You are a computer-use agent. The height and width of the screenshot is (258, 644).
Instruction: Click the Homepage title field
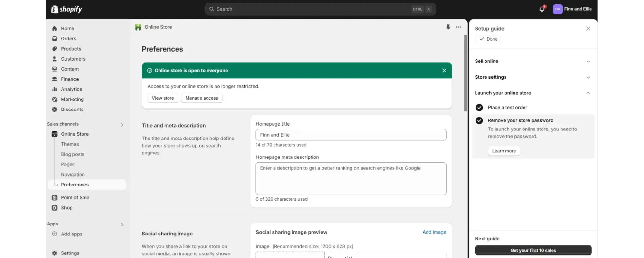point(351,135)
